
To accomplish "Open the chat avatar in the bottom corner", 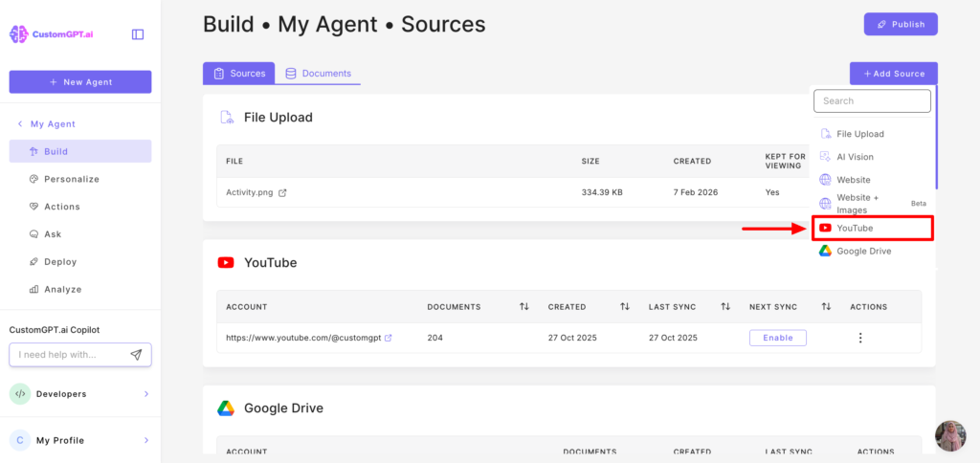I will coord(950,435).
